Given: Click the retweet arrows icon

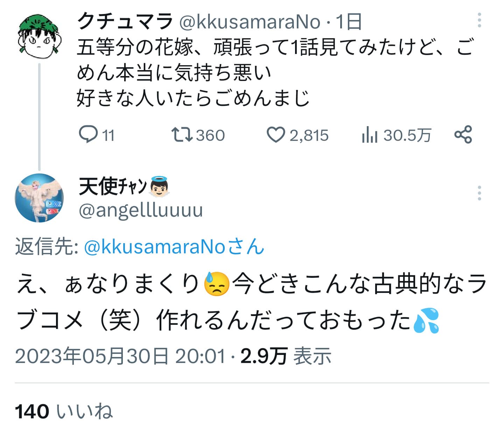Looking at the screenshot, I should point(182,135).
